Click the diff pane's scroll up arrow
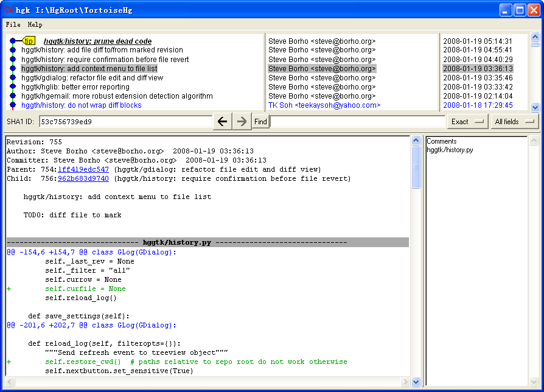 coord(416,140)
